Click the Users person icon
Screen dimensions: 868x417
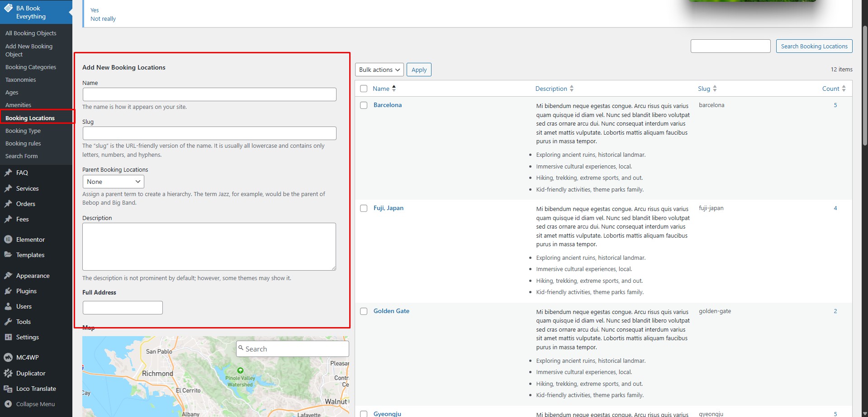pos(8,306)
